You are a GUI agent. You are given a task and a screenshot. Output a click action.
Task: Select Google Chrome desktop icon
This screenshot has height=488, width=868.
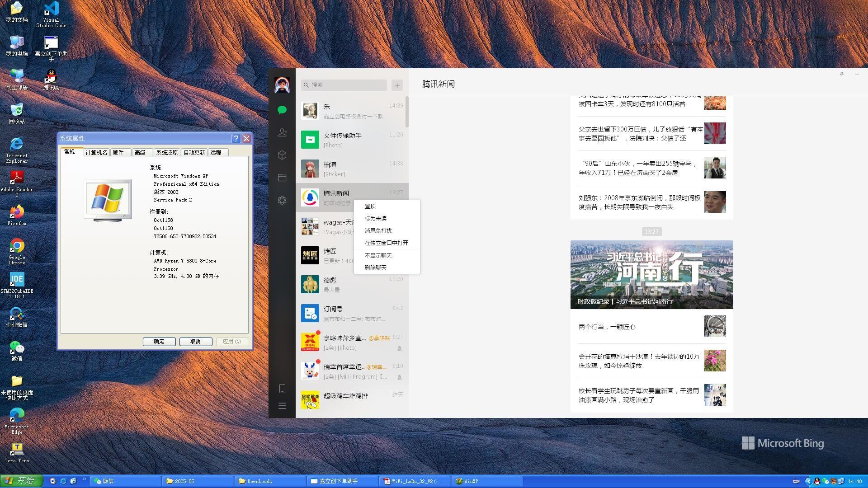pos(17,252)
